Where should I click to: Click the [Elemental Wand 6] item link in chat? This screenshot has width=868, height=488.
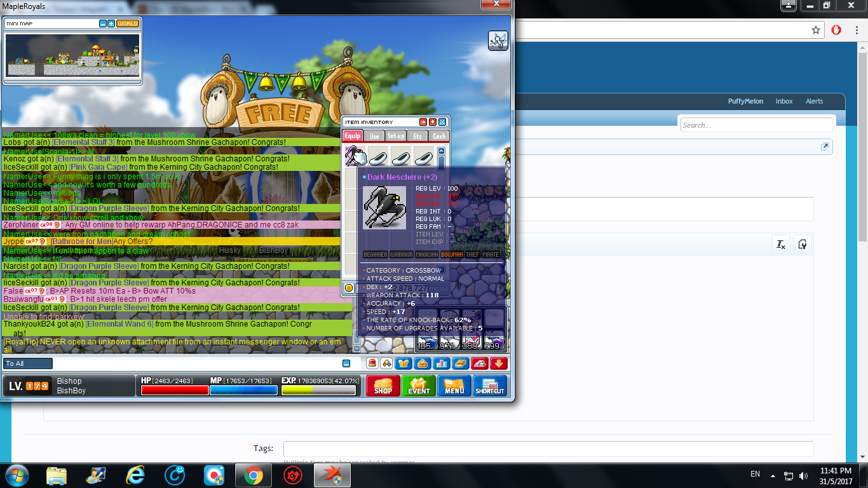119,324
